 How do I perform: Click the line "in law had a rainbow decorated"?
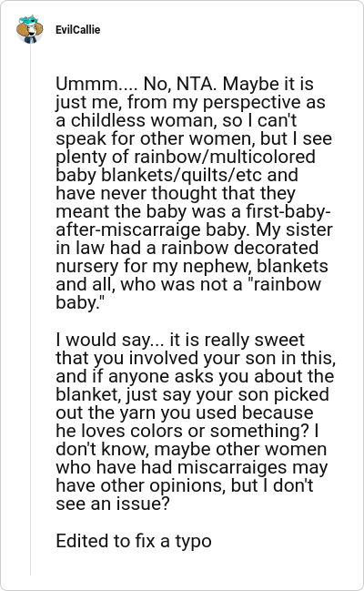[x=187, y=248]
